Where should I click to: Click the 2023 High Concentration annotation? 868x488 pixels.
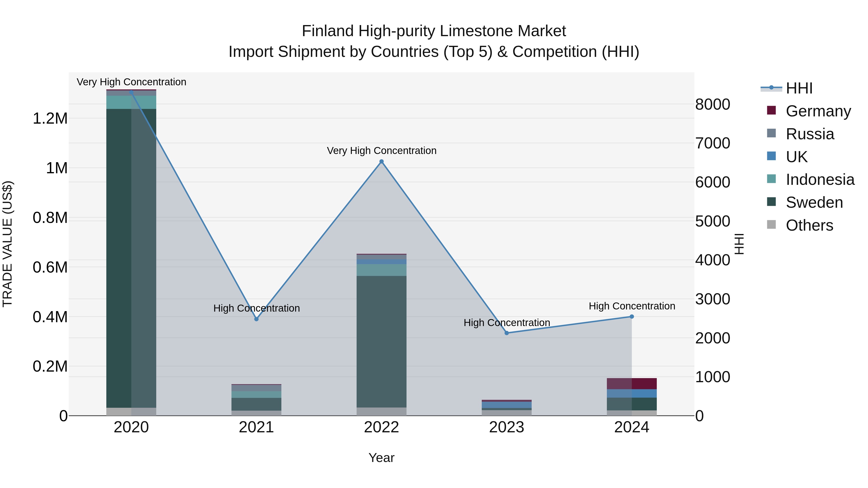click(x=507, y=323)
